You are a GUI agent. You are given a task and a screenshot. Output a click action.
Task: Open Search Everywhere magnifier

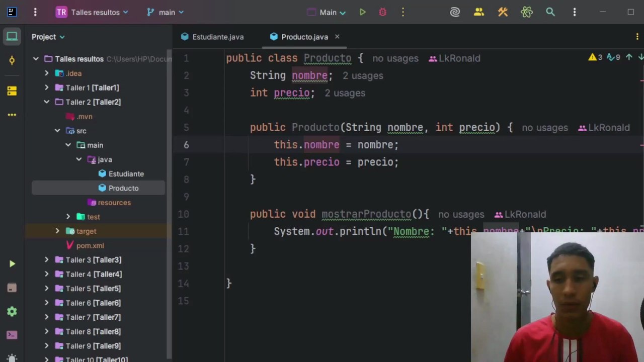click(550, 12)
